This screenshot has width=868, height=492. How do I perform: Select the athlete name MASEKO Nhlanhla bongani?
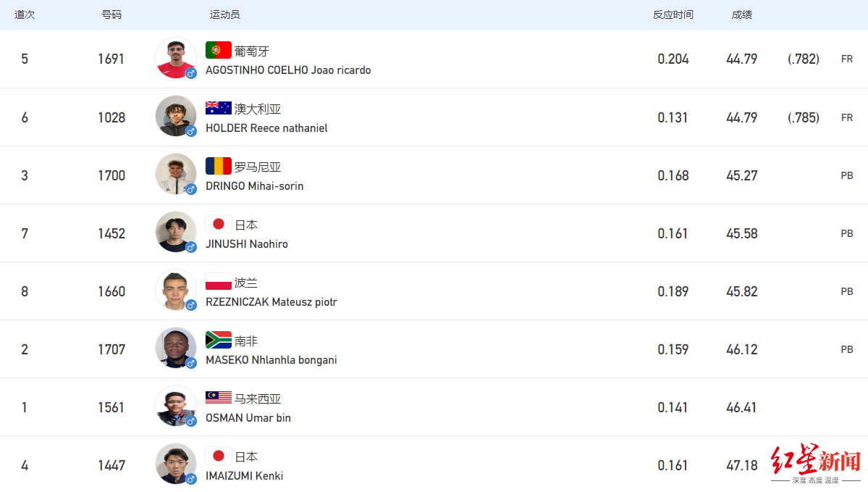point(271,360)
